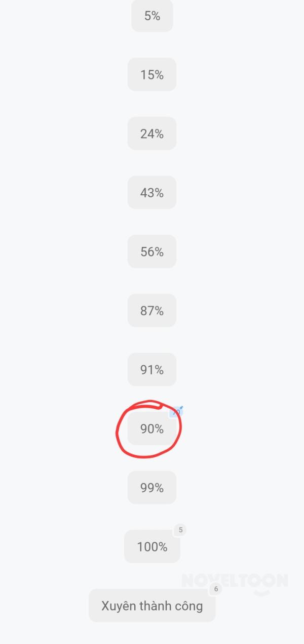
Task: Tap the NOVELTOON watermark text
Action: (x=235, y=581)
